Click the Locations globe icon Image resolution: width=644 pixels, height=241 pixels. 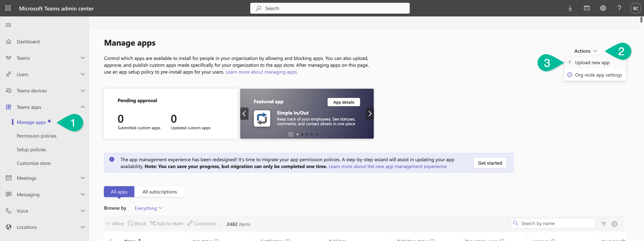tap(9, 227)
